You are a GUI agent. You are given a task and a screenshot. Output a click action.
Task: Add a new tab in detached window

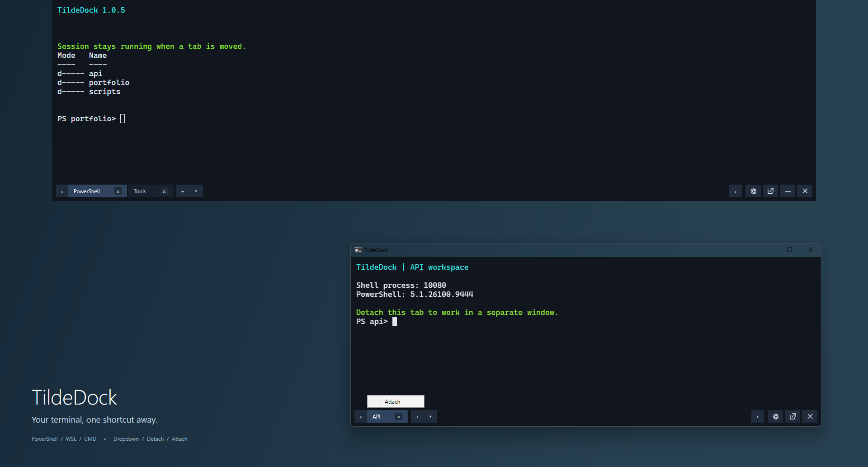pos(417,417)
